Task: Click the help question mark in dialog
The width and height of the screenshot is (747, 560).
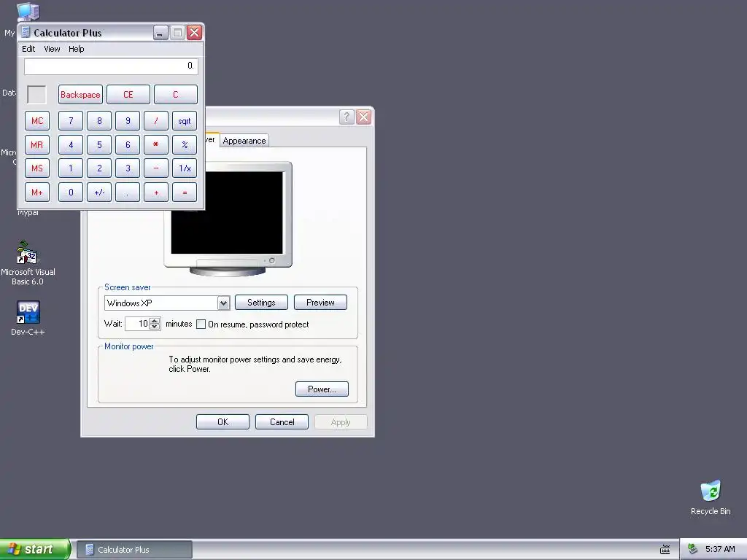Action: click(347, 117)
